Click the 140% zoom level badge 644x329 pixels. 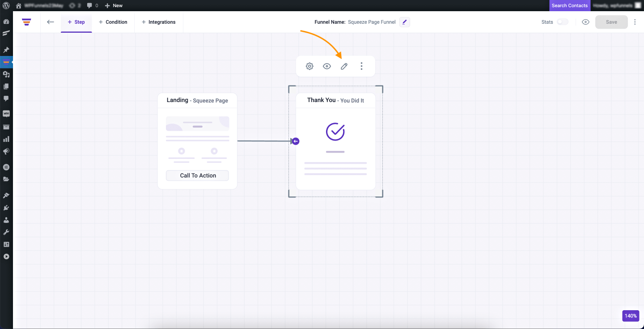click(x=631, y=316)
